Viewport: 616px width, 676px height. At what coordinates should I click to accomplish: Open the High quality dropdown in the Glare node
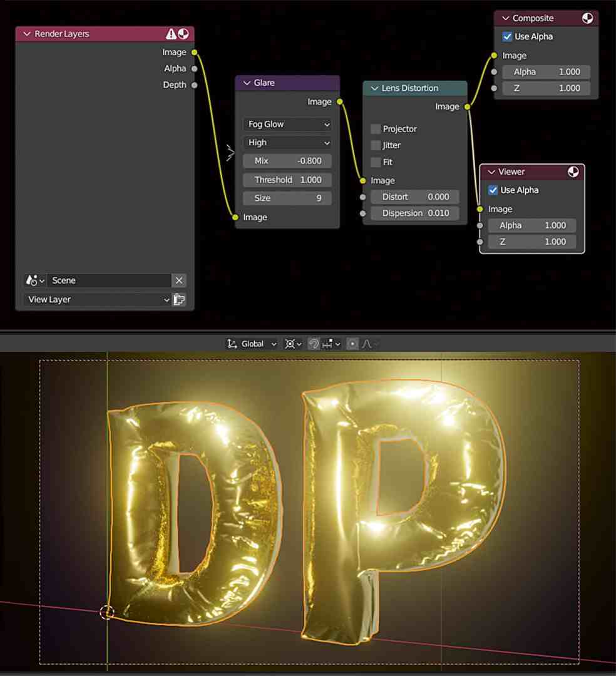287,143
